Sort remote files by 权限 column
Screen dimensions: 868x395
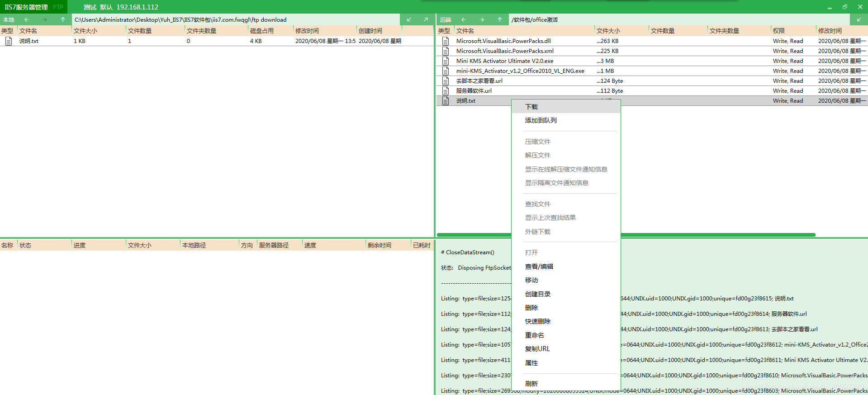click(793, 31)
